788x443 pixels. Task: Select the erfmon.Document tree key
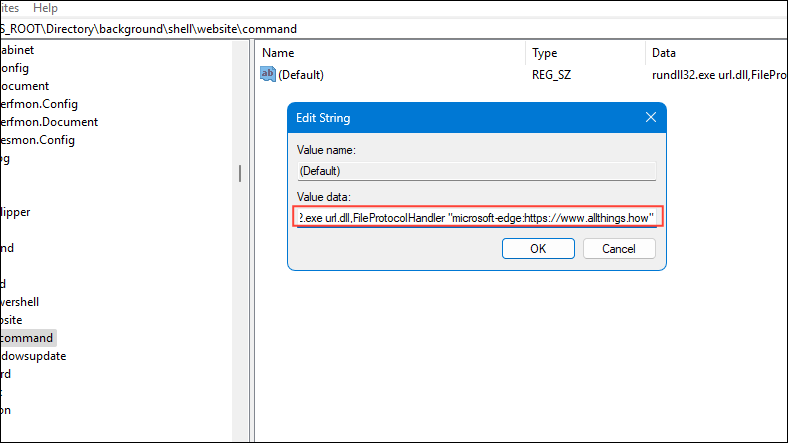(x=49, y=122)
